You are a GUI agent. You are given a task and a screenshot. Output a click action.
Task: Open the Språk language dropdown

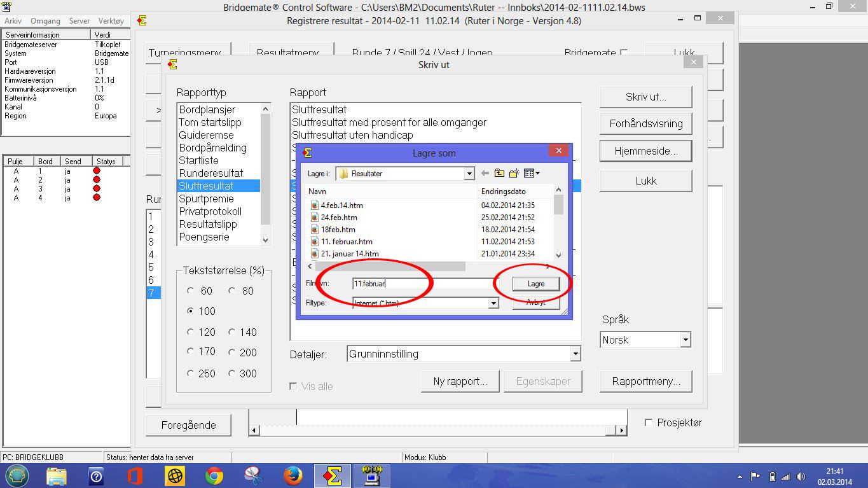685,340
